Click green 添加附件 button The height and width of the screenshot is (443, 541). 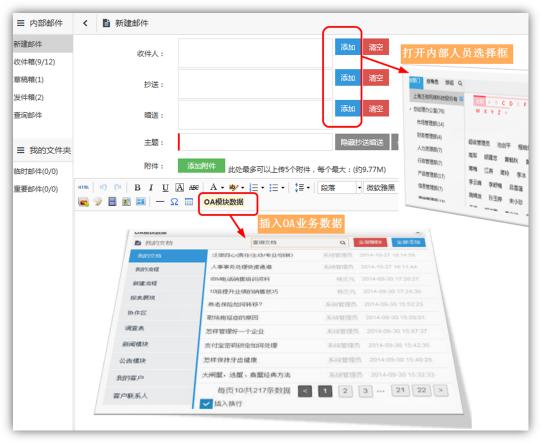(201, 166)
